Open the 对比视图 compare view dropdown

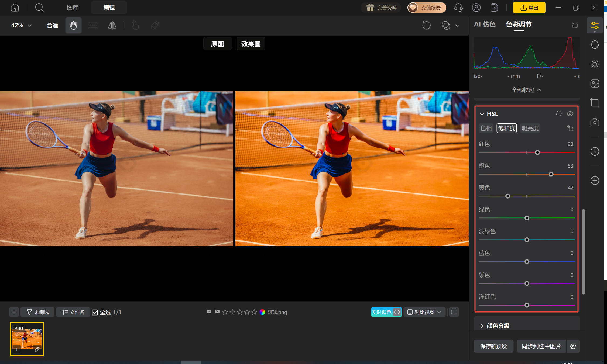click(x=424, y=312)
